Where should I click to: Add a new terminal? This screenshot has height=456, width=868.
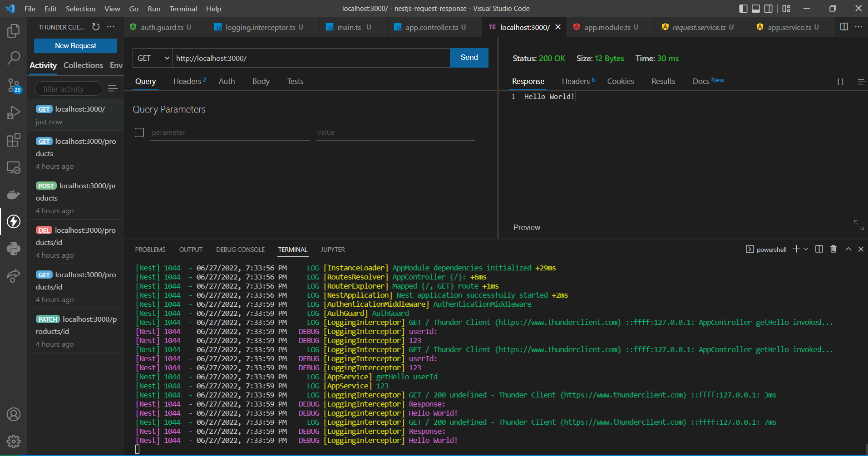pyautogui.click(x=796, y=249)
